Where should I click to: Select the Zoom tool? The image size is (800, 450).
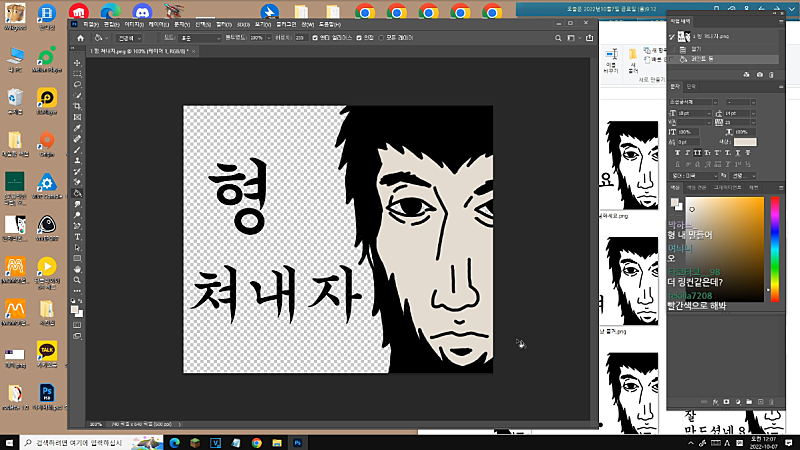pos(77,280)
